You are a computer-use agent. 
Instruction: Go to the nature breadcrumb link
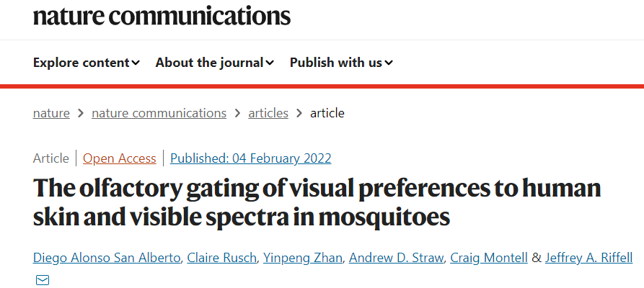[51, 113]
